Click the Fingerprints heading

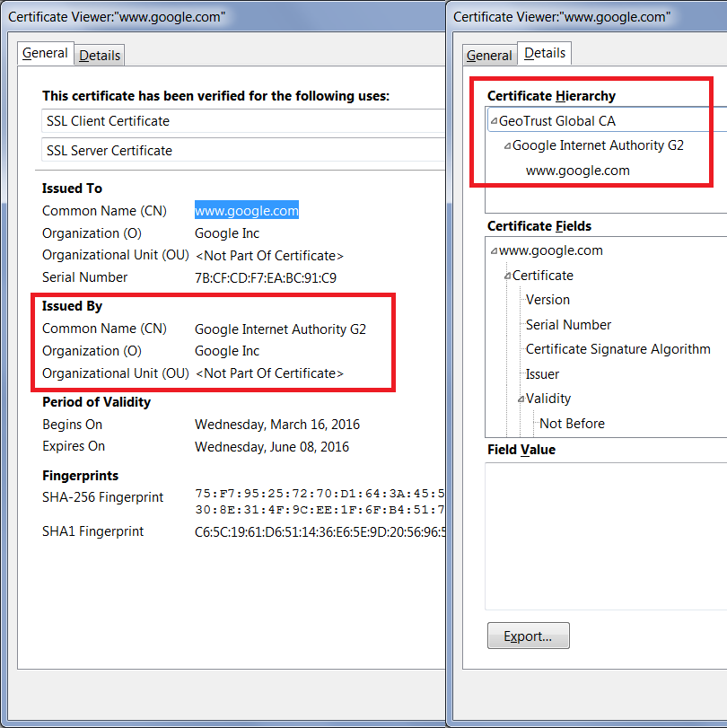pos(80,476)
